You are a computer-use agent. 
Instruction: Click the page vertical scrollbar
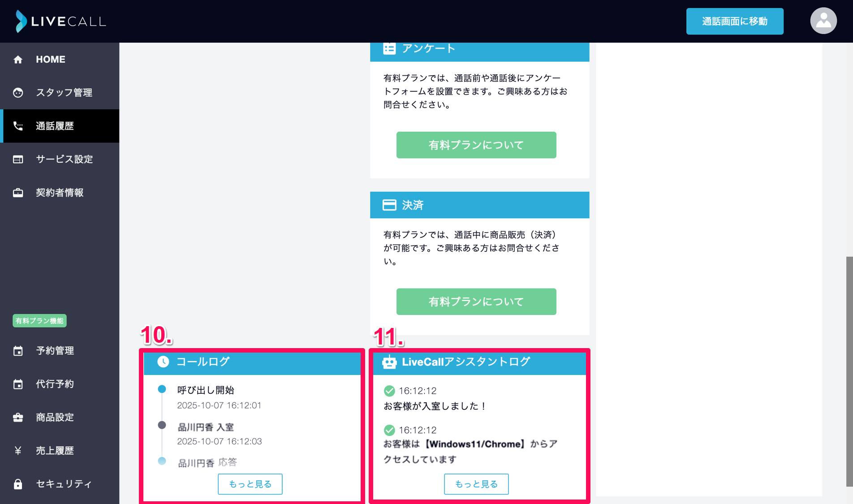pyautogui.click(x=849, y=371)
